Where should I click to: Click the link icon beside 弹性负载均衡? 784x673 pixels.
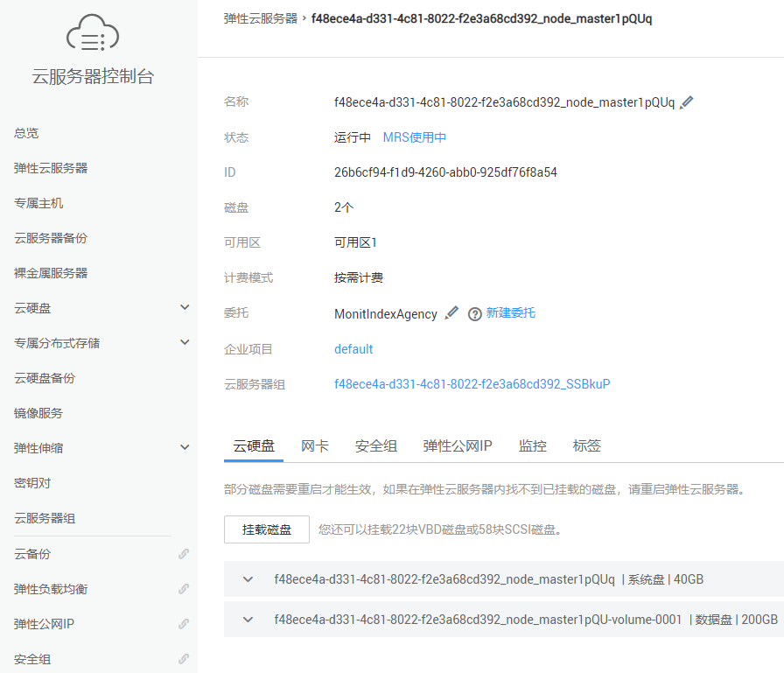click(184, 589)
